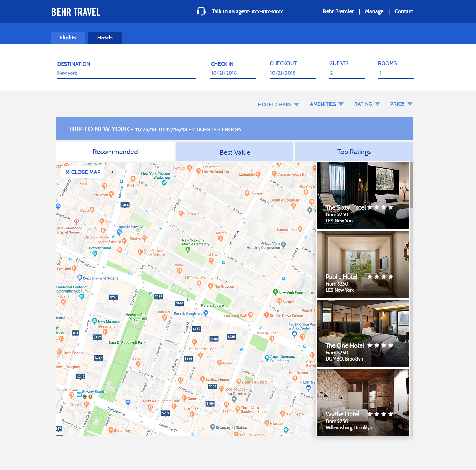This screenshot has height=470, width=476.
Task: Click the Checkout date field
Action: coord(293,73)
